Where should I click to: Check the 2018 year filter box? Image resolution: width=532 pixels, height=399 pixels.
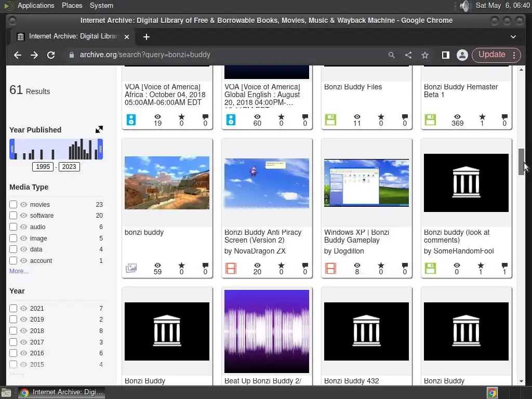point(13,331)
